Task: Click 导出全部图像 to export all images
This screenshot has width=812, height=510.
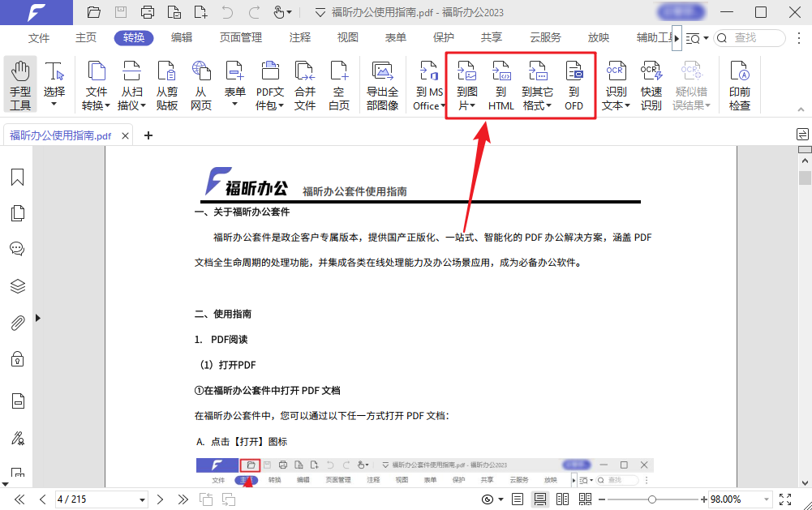Action: pos(381,84)
